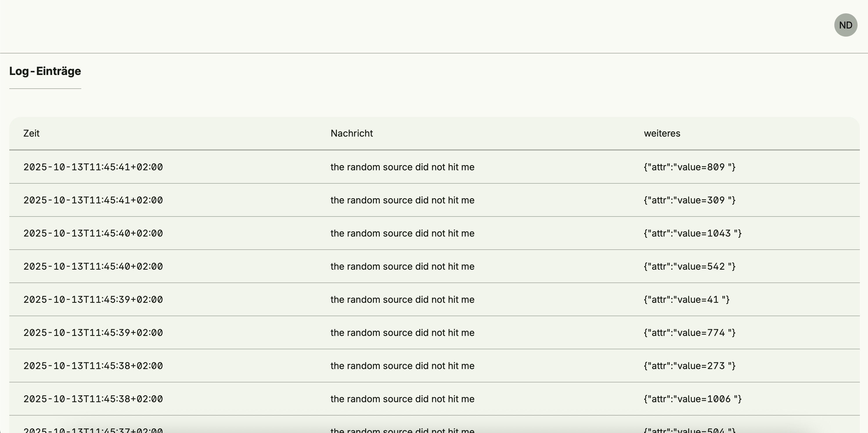The width and height of the screenshot is (868, 433).
Task: Select the log row with value=273
Action: 434,366
